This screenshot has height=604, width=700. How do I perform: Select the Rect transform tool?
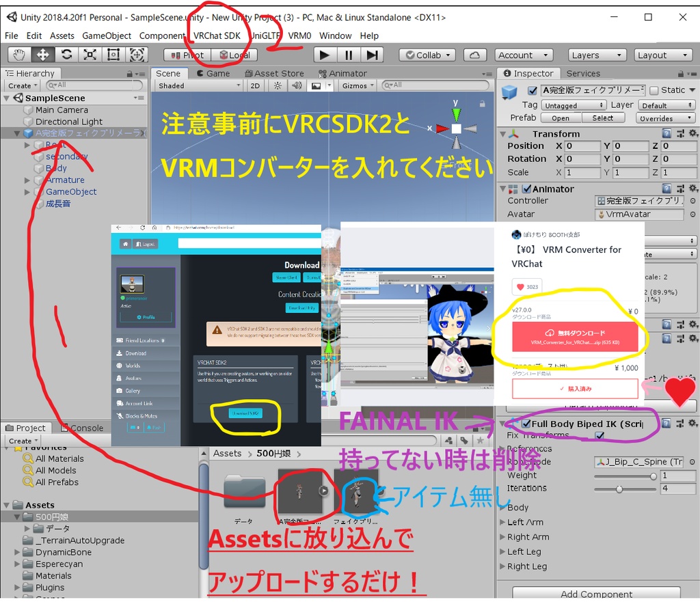click(x=114, y=55)
